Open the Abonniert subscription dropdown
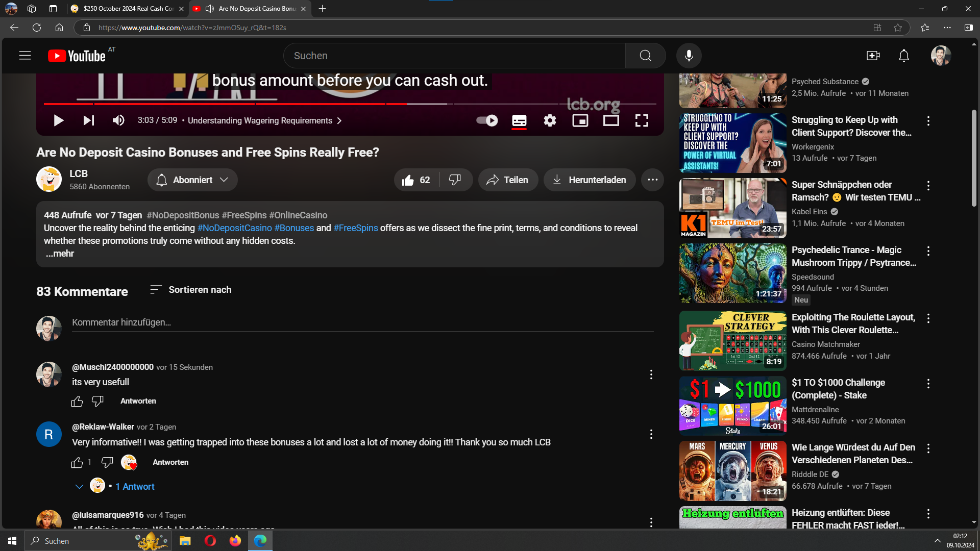The image size is (980, 551). point(192,180)
